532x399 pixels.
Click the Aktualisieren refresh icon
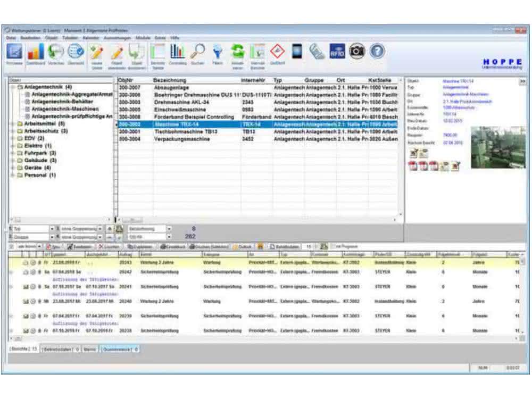[x=237, y=52]
